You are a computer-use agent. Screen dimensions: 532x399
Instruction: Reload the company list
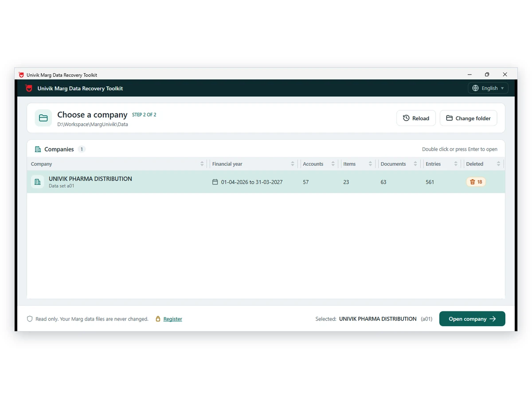tap(416, 118)
